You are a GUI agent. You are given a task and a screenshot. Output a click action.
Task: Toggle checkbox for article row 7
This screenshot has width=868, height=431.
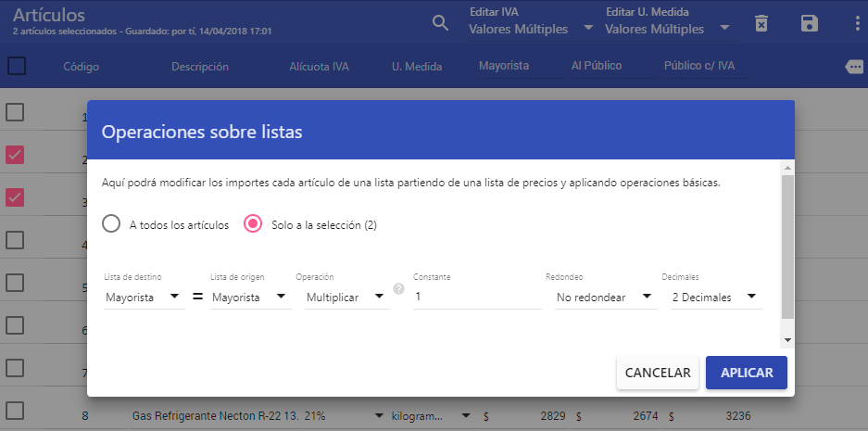15,368
